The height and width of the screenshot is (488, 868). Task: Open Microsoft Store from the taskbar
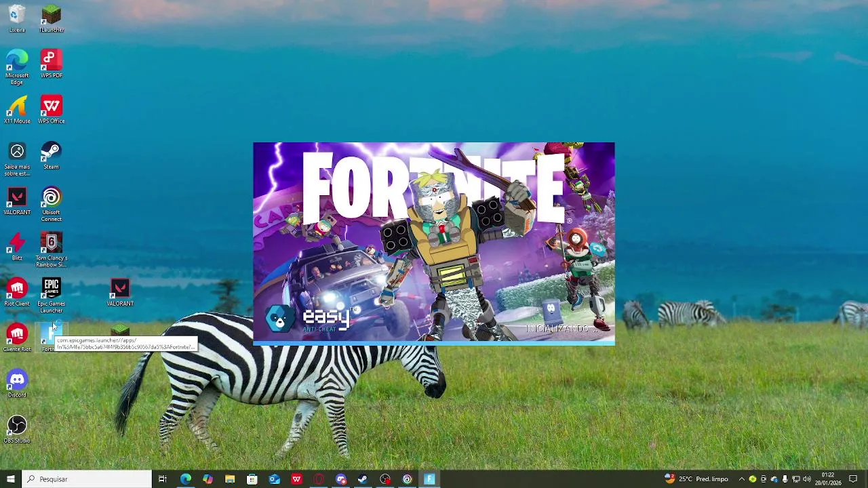point(252,479)
